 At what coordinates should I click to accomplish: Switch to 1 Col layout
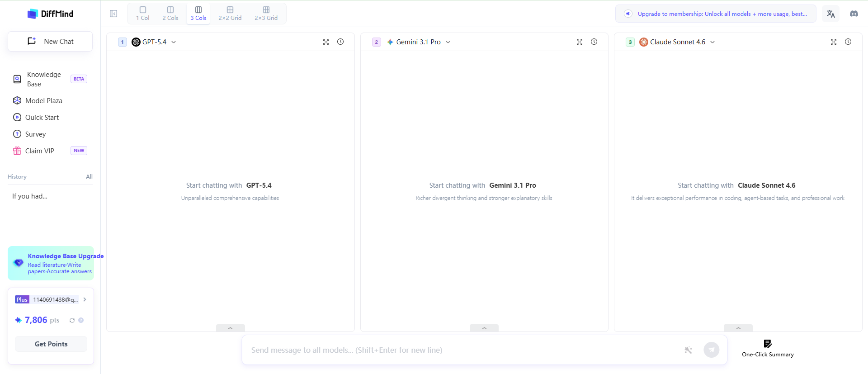(x=143, y=14)
